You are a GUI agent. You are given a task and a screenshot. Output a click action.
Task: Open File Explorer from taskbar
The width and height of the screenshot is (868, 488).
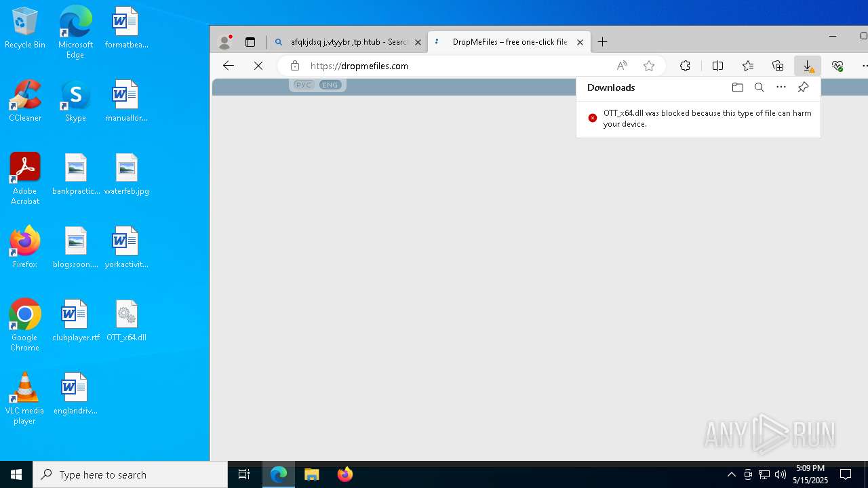312,474
